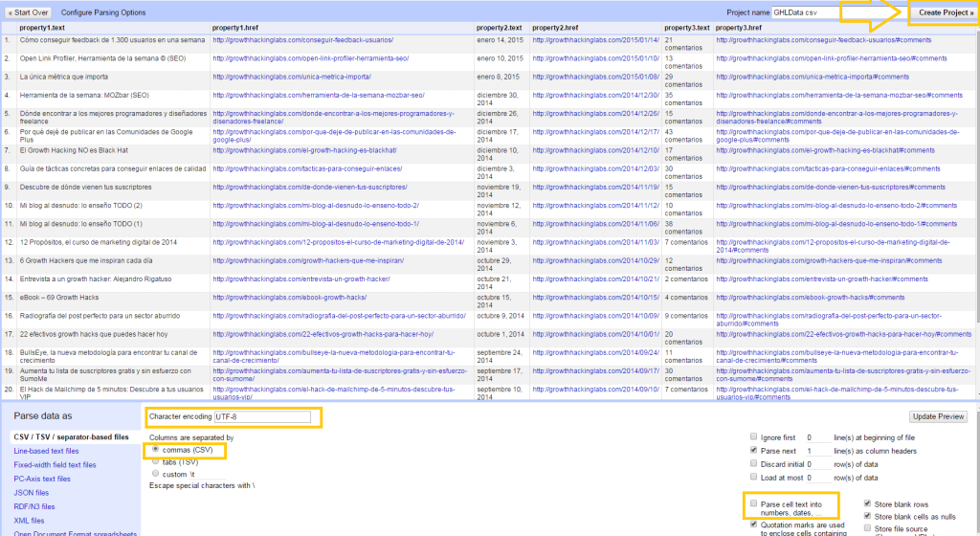Switch to PC-Axis text files parser
This screenshot has width=980, height=536.
(42, 479)
